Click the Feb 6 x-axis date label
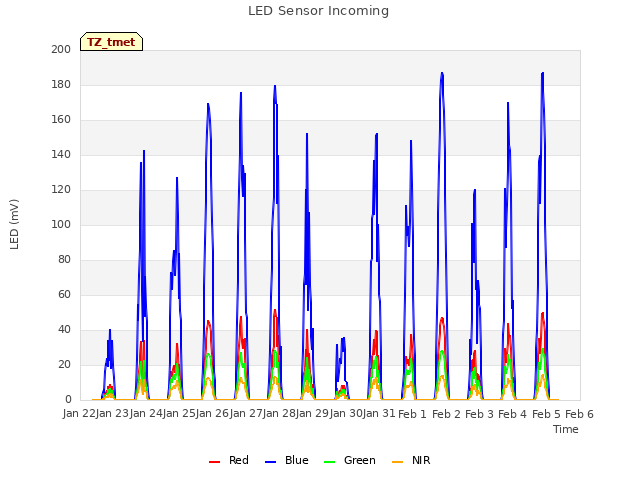The width and height of the screenshot is (640, 480). [x=579, y=414]
